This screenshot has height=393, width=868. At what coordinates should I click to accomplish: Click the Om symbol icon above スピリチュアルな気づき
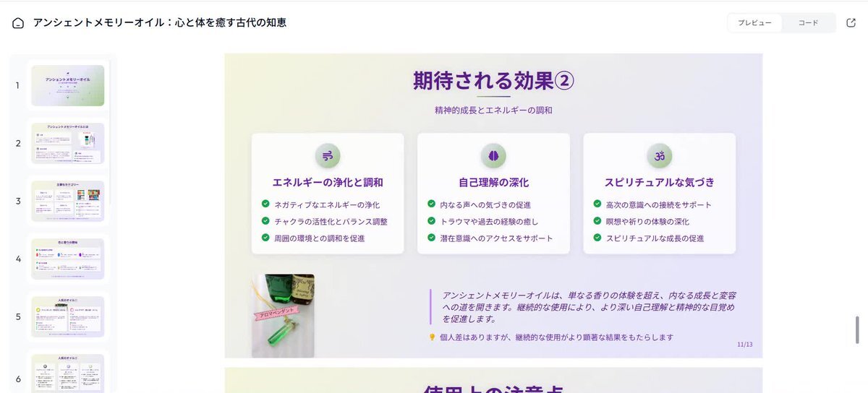click(659, 155)
